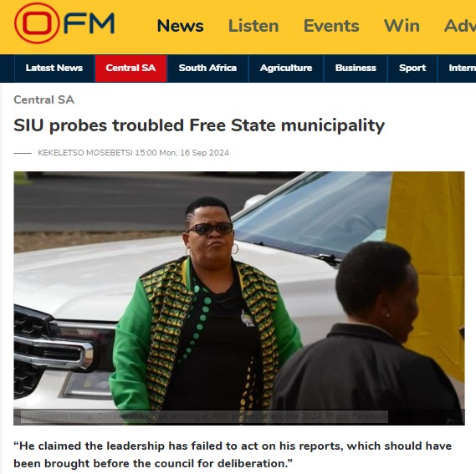This screenshot has height=474, width=476.
Task: Click the bold quote paragraph
Action: [233, 455]
